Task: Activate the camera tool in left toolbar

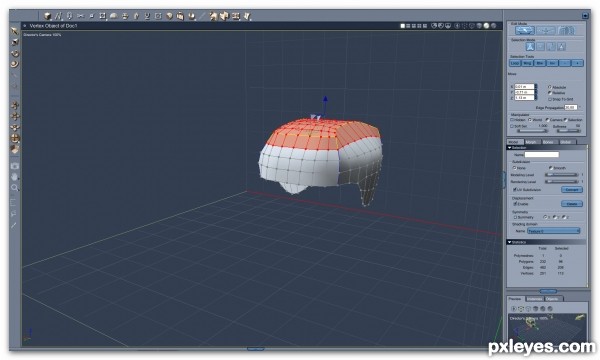Action: (15, 166)
